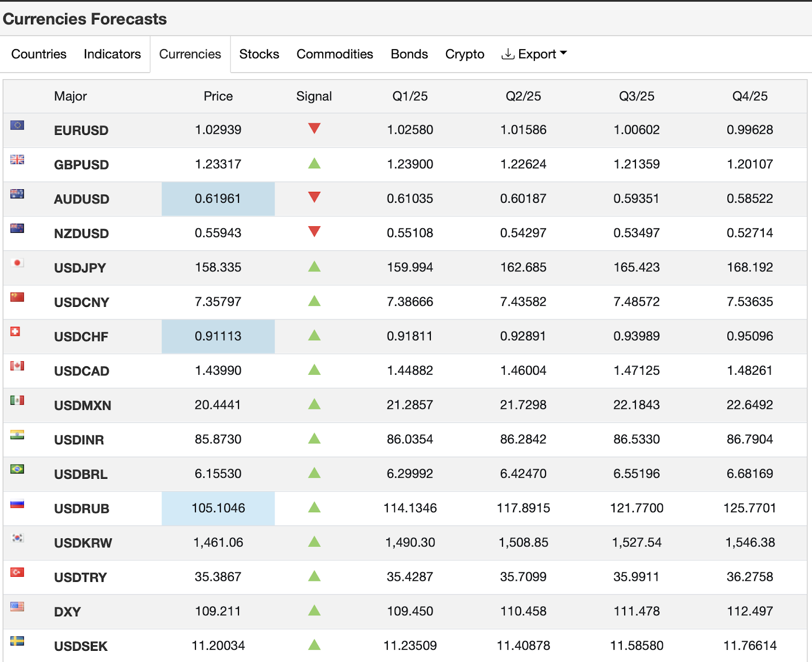The image size is (812, 662).
Task: Click the USDTRY Q4/25 forecast 36.2758
Action: [750, 577]
